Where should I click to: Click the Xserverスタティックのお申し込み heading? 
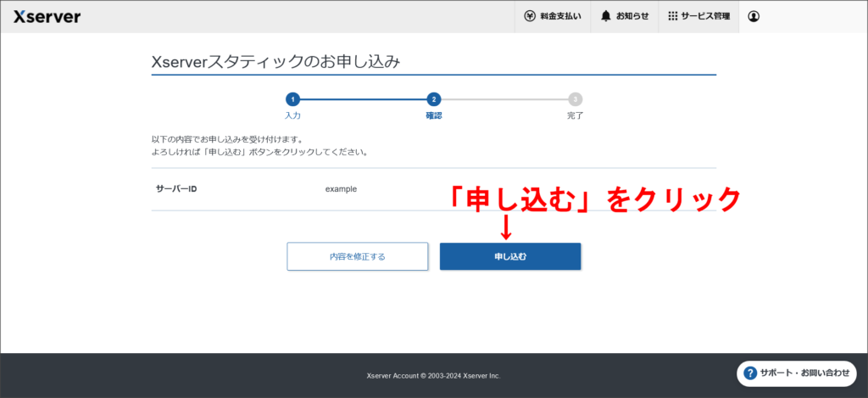275,62
